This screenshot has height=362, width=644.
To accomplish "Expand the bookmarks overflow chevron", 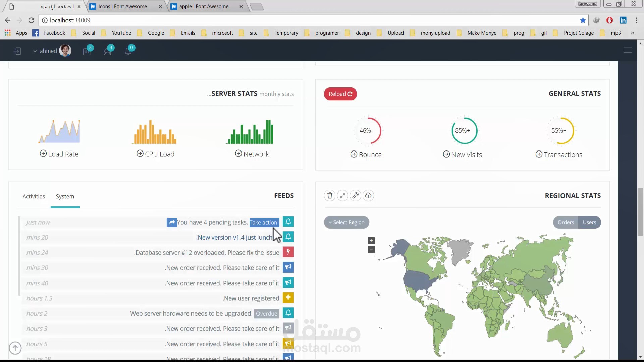I will pos(632,33).
